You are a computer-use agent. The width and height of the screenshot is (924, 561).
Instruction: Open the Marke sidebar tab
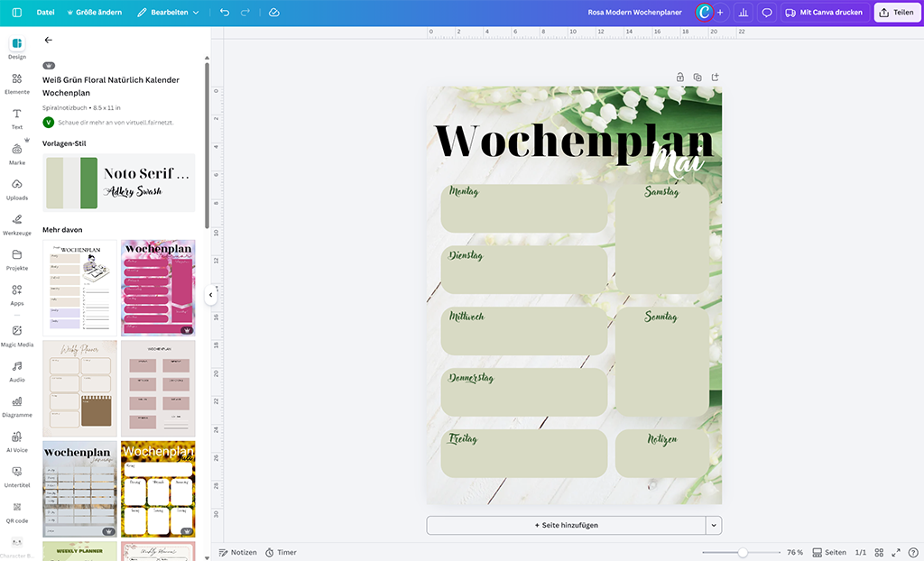click(x=17, y=154)
